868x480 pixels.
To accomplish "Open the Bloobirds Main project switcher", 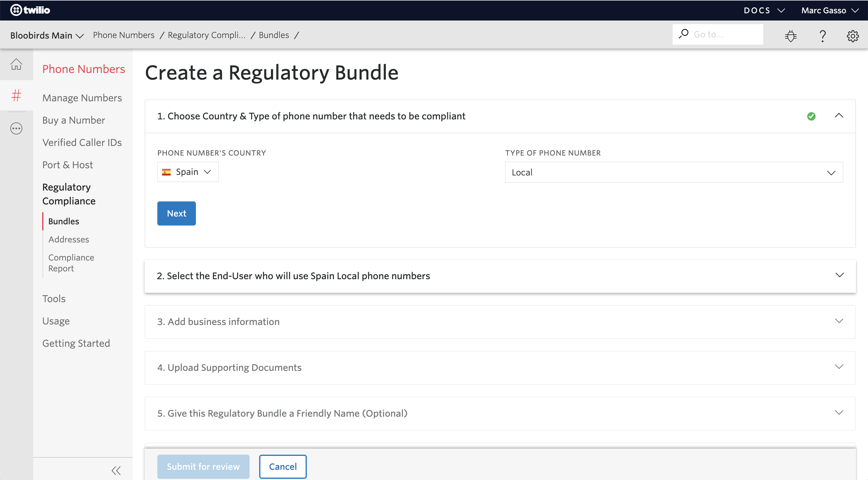I will click(x=47, y=35).
